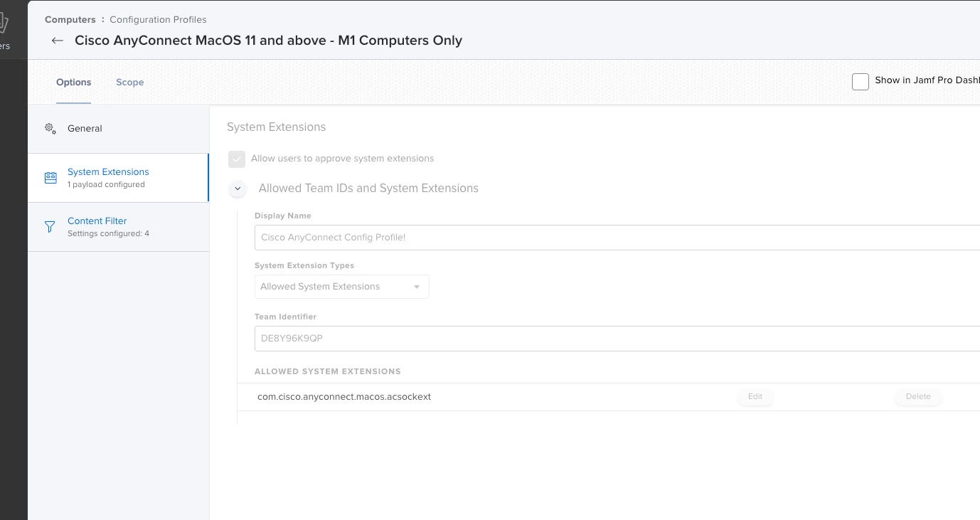980x520 pixels.
Task: Click the General gear icon
Action: 50,129
